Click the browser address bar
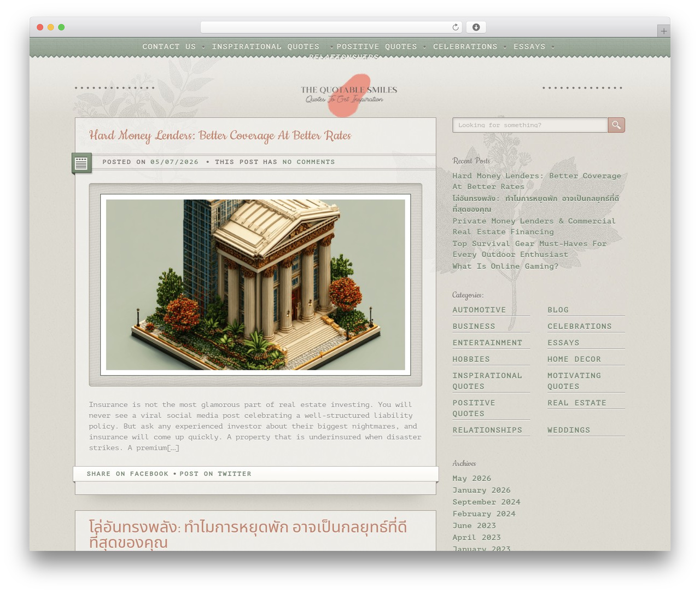This screenshot has width=700, height=593. [x=331, y=27]
